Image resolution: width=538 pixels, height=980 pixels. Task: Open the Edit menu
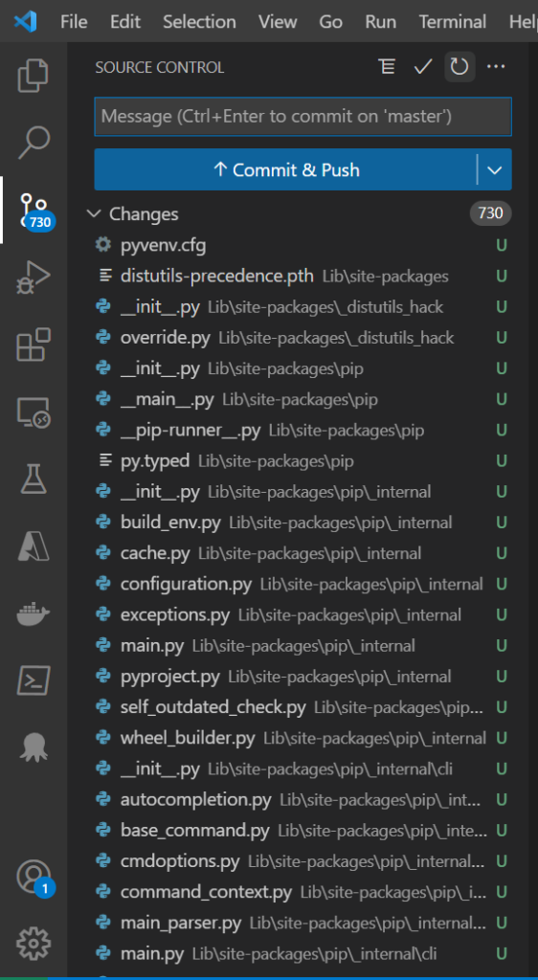(125, 22)
